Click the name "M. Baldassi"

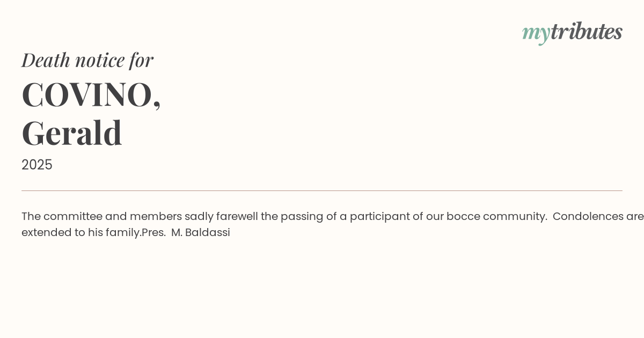201,232
